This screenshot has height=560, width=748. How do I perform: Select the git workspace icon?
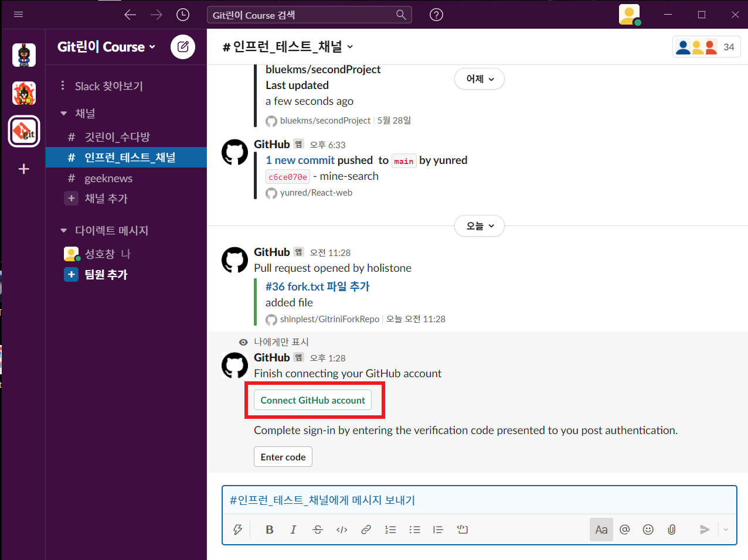[24, 131]
